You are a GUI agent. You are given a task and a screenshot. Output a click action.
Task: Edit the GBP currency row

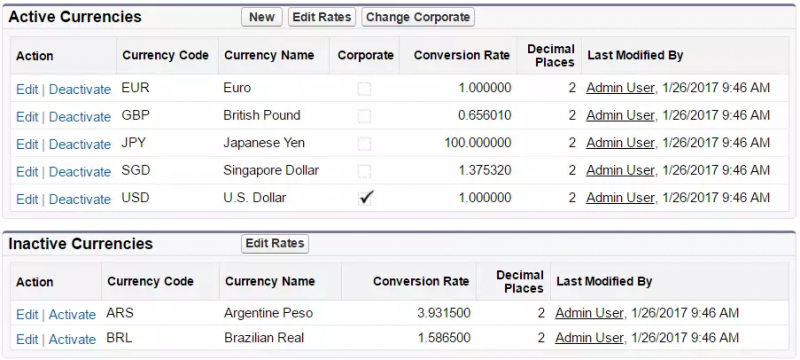(x=27, y=117)
